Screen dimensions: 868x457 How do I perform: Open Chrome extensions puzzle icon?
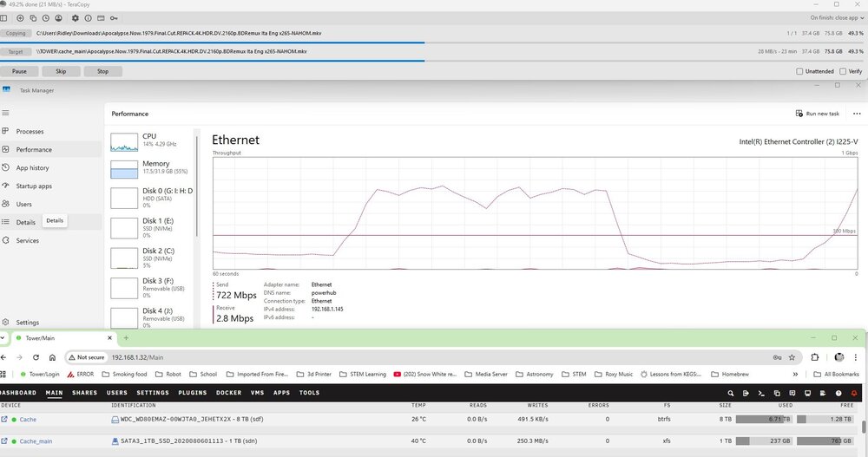pyautogui.click(x=815, y=357)
